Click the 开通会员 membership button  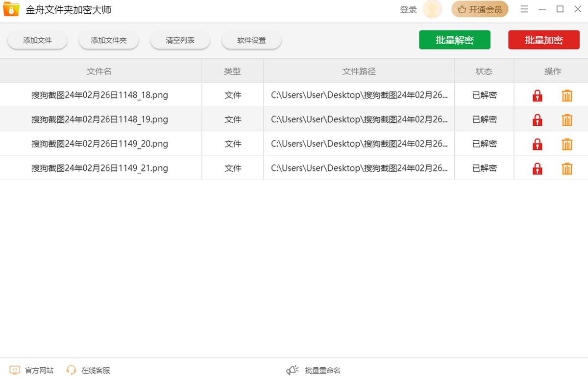[x=480, y=9]
